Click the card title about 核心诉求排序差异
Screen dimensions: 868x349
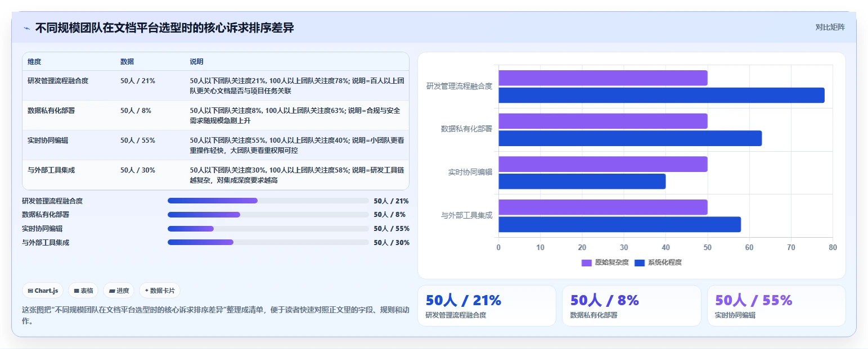164,28
